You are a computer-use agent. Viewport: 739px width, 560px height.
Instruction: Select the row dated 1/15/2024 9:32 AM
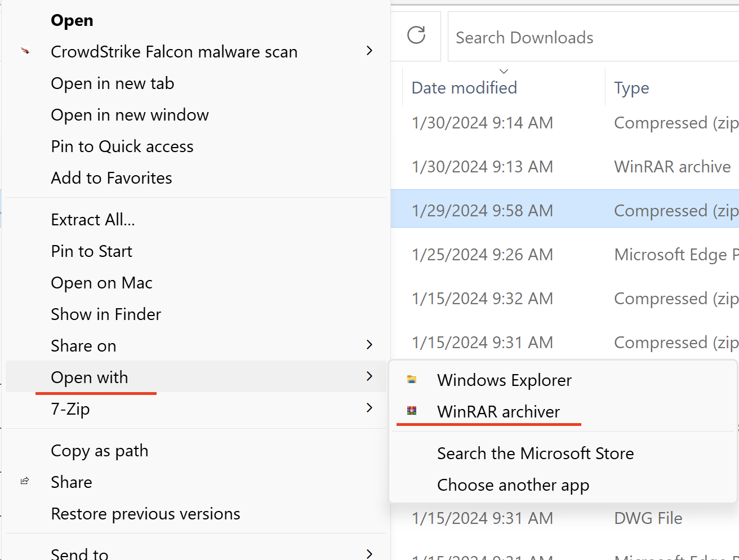pyautogui.click(x=565, y=299)
